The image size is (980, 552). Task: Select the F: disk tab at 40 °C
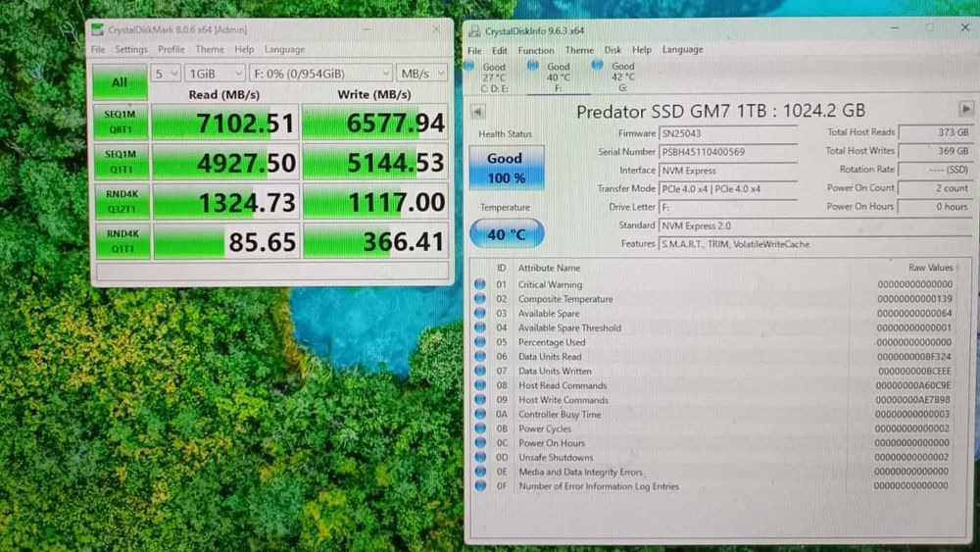(x=559, y=76)
